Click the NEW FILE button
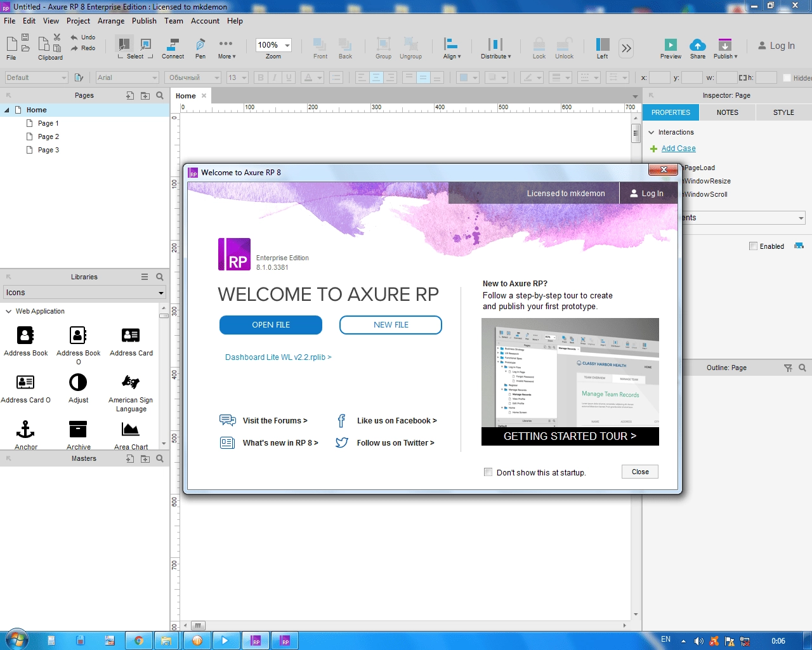Image resolution: width=812 pixels, height=650 pixels. click(391, 325)
